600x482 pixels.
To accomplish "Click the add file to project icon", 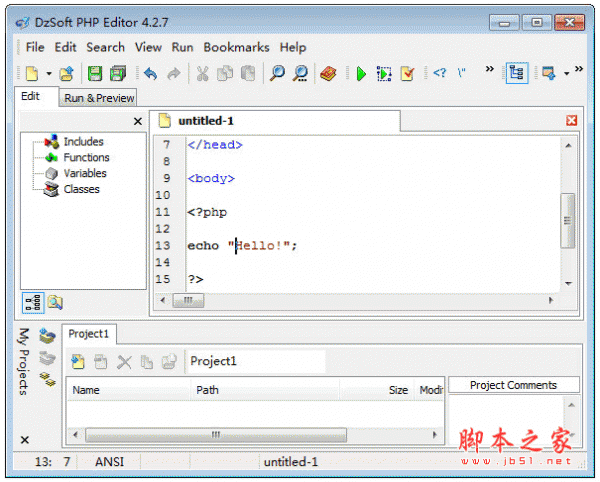I will [x=78, y=362].
